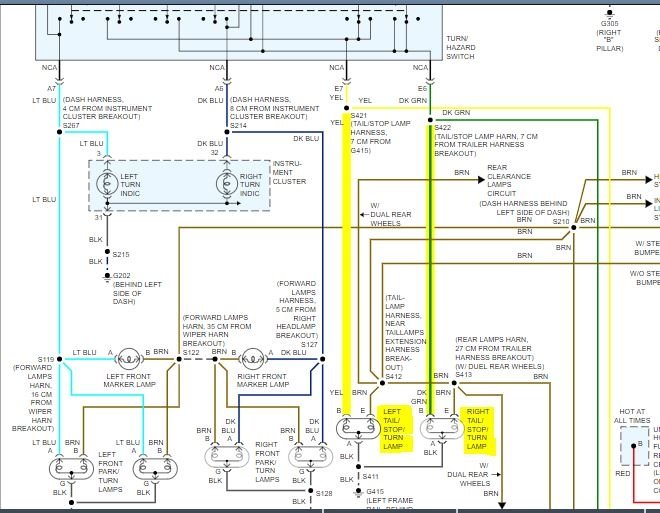Select the S214 splice dot
The width and height of the screenshot is (660, 513).
[x=227, y=132]
